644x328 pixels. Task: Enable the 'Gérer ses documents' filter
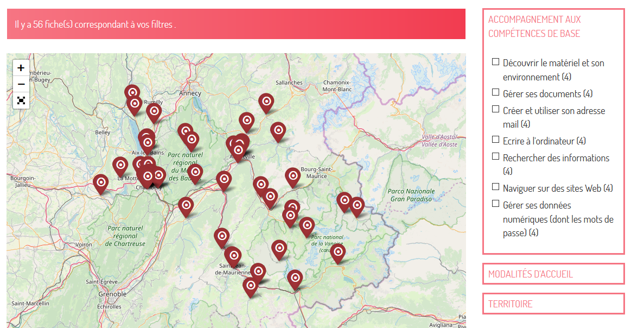[495, 92]
